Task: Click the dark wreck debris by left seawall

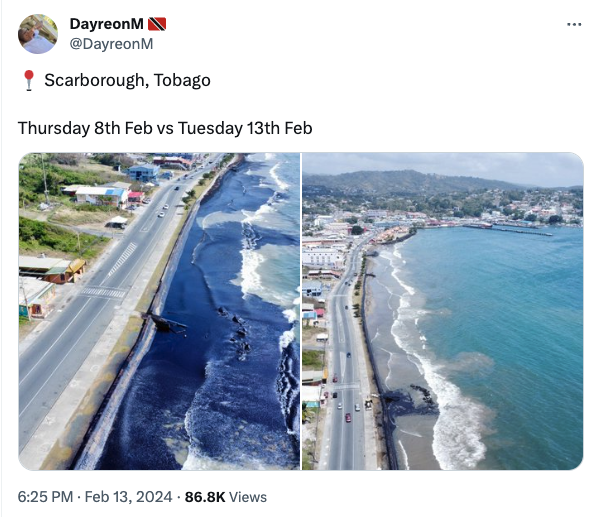Action: click(165, 323)
